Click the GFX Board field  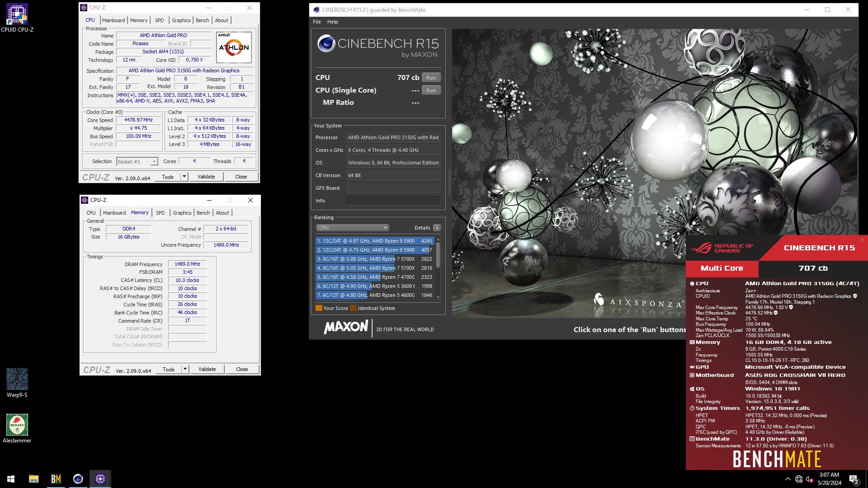click(393, 188)
